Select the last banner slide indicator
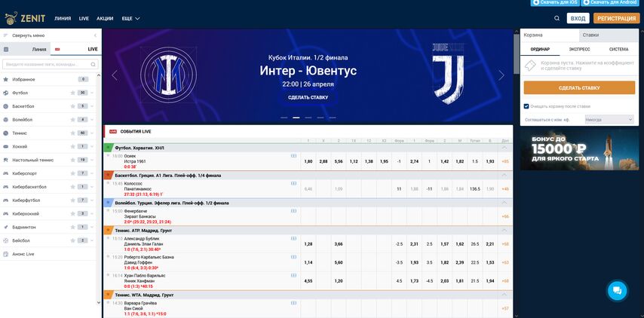The width and height of the screenshot is (644, 318). click(333, 118)
